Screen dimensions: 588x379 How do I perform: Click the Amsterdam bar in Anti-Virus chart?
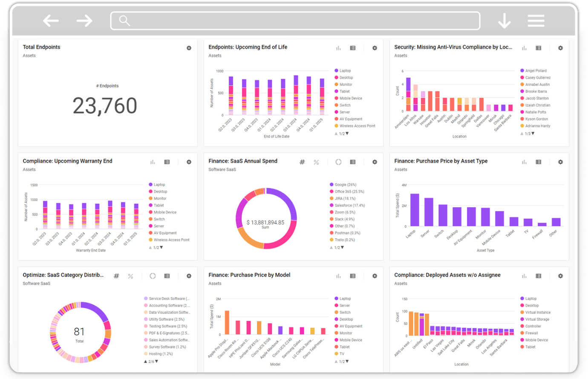408,94
